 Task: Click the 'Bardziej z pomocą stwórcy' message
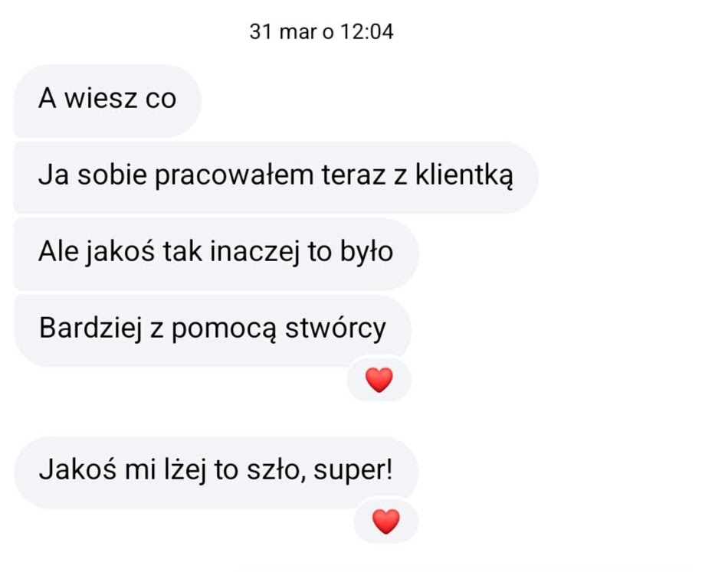[212, 328]
